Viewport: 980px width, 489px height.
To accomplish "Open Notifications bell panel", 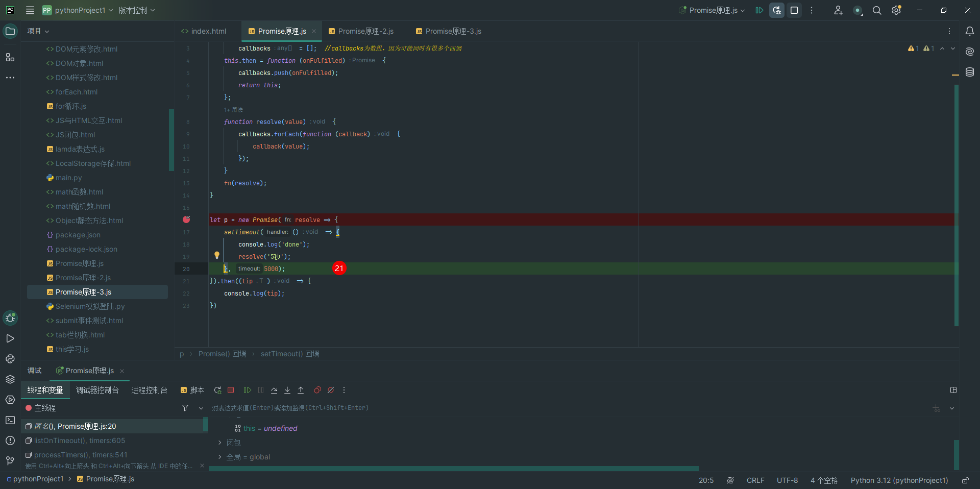I will [x=970, y=31].
